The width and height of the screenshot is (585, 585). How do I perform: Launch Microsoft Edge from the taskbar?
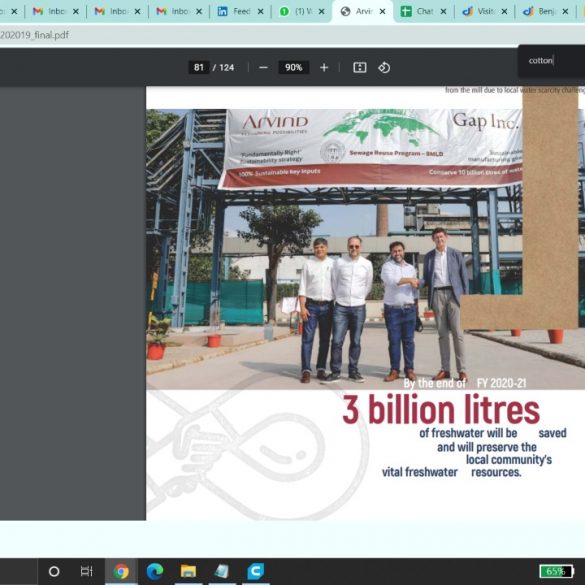[x=155, y=571]
